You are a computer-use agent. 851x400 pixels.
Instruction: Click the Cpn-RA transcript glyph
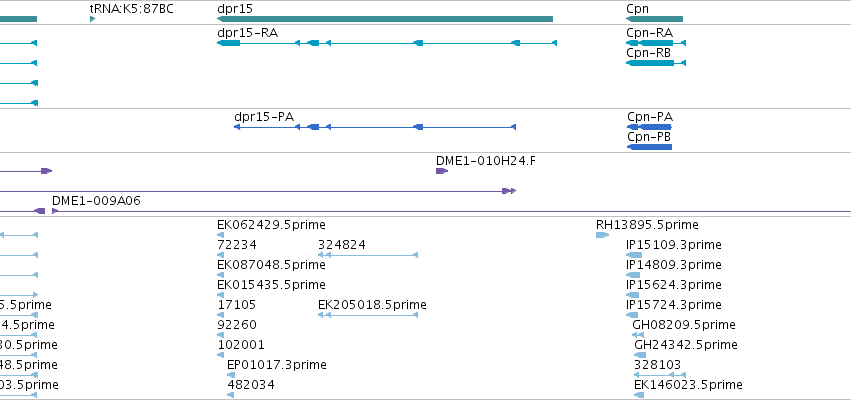pyautogui.click(x=656, y=43)
